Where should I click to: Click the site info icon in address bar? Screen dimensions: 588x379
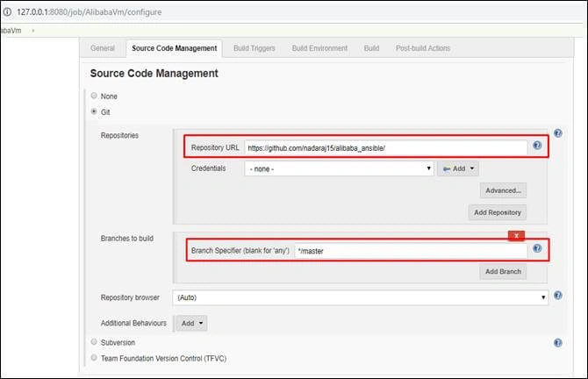pyautogui.click(x=7, y=11)
